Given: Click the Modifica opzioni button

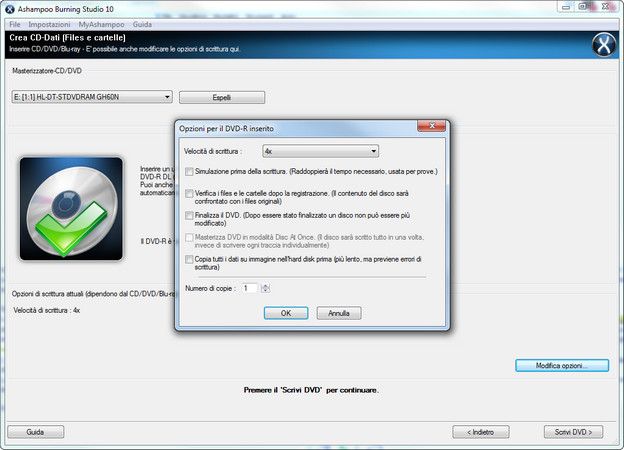Looking at the screenshot, I should tap(562, 365).
